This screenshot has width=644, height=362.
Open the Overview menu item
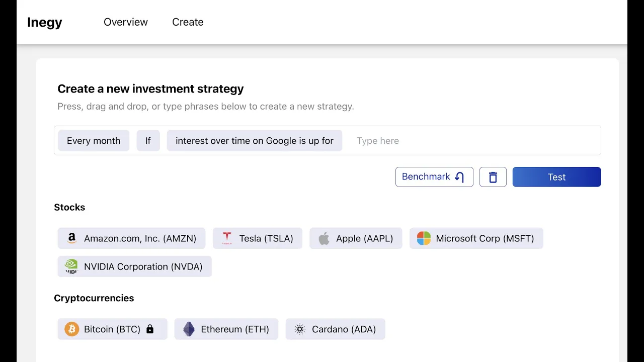coord(126,22)
